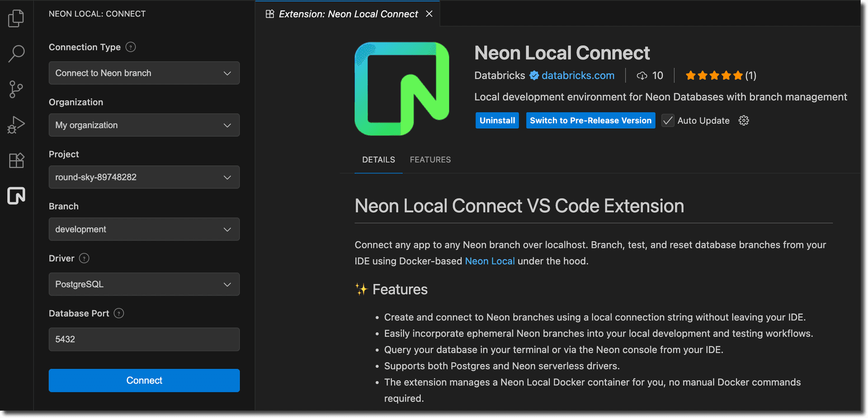Open the Connection Type dropdown
Viewport: 868px width, 418px height.
coord(144,73)
